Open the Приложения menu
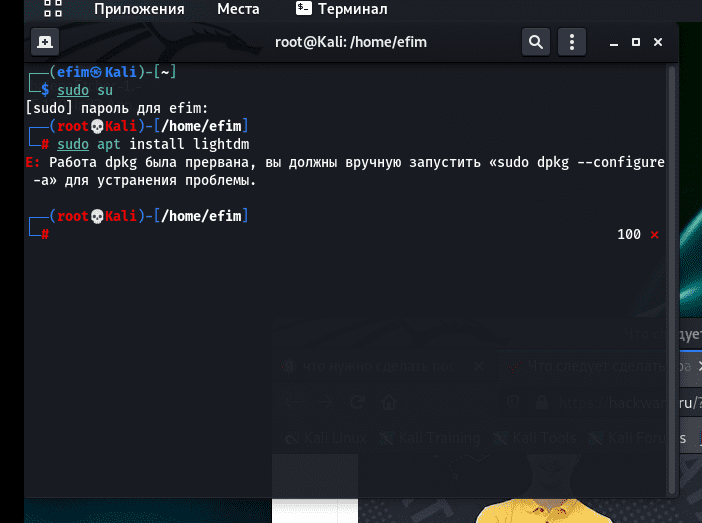This screenshot has width=702, height=523. point(139,9)
